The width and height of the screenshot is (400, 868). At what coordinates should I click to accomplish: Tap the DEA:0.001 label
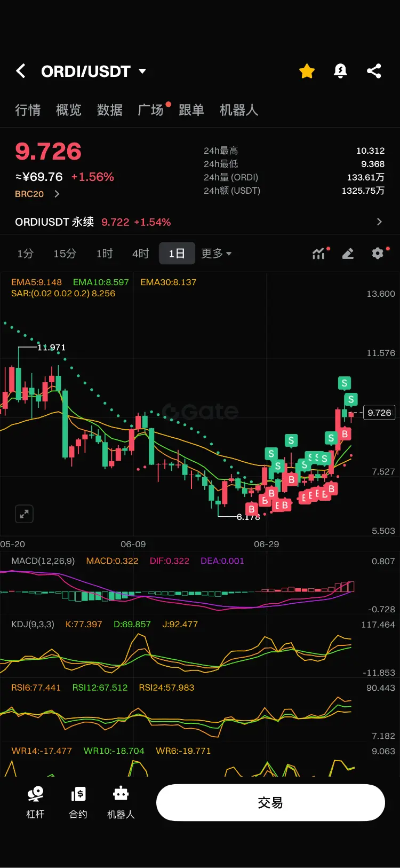pyautogui.click(x=222, y=561)
